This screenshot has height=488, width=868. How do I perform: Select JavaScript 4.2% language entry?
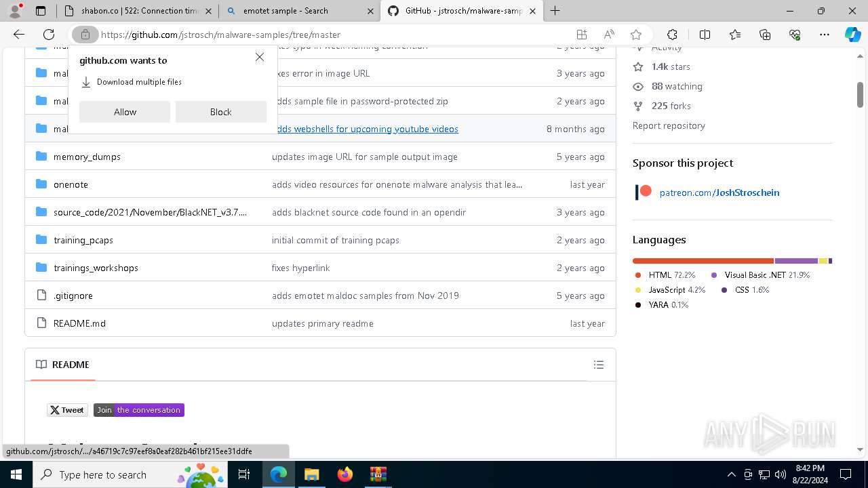coord(670,290)
